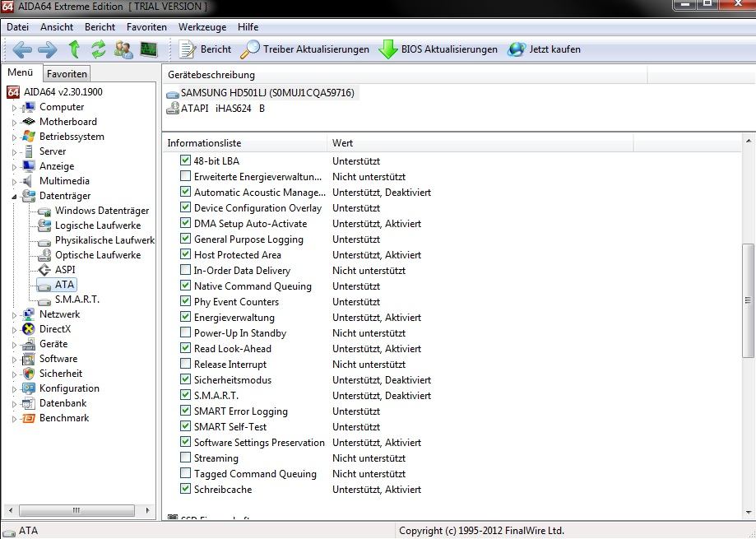
Task: Select the Logische Laufwerke icon
Action: pyautogui.click(x=44, y=225)
